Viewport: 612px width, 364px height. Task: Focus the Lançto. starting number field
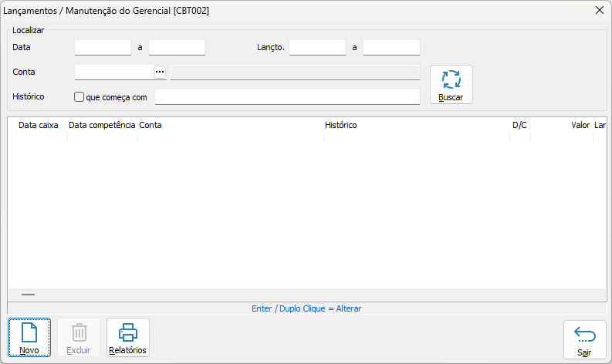317,48
